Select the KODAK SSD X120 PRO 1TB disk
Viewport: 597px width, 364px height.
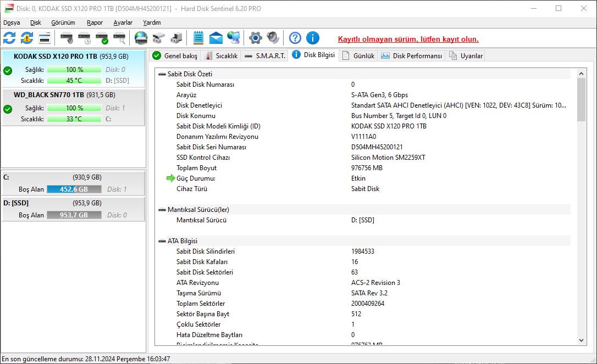(x=73, y=69)
